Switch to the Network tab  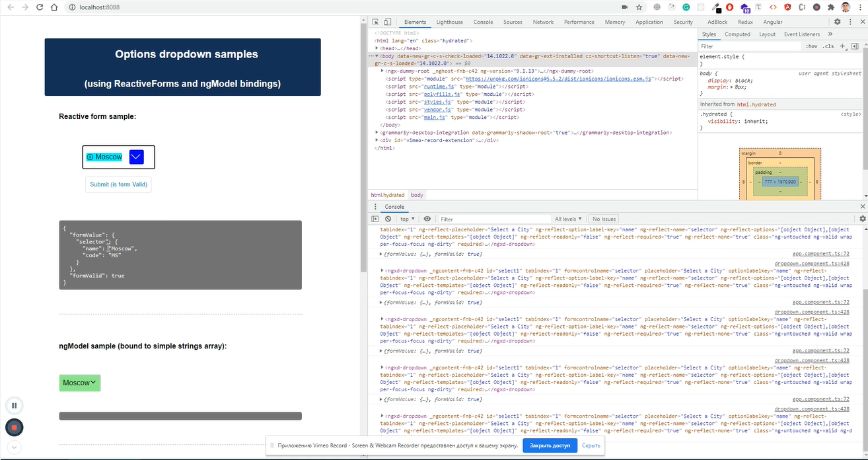pos(543,22)
